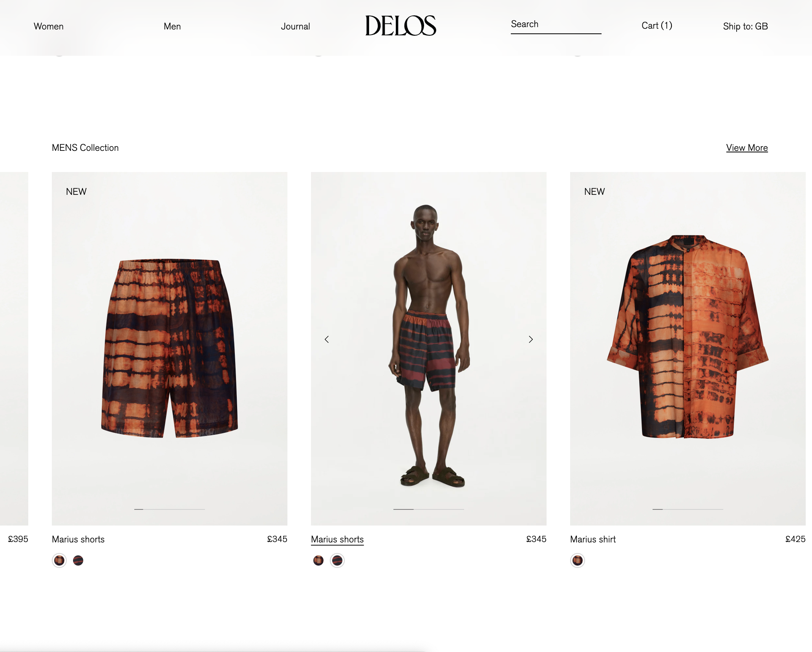Image resolution: width=812 pixels, height=652 pixels.
Task: Click the orange tie-dye shorts product image
Action: coord(170,349)
